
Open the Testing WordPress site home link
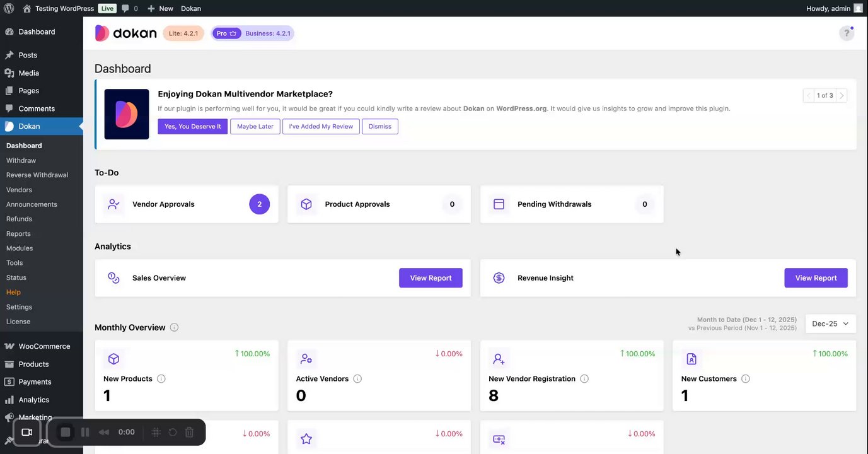[59, 8]
